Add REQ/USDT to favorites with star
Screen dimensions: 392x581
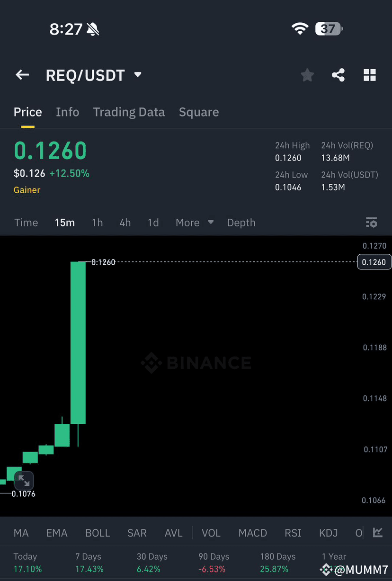point(307,75)
